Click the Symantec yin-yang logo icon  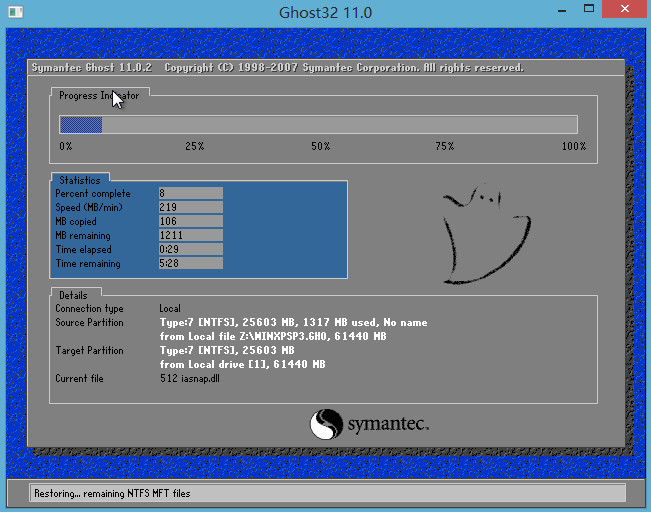326,425
